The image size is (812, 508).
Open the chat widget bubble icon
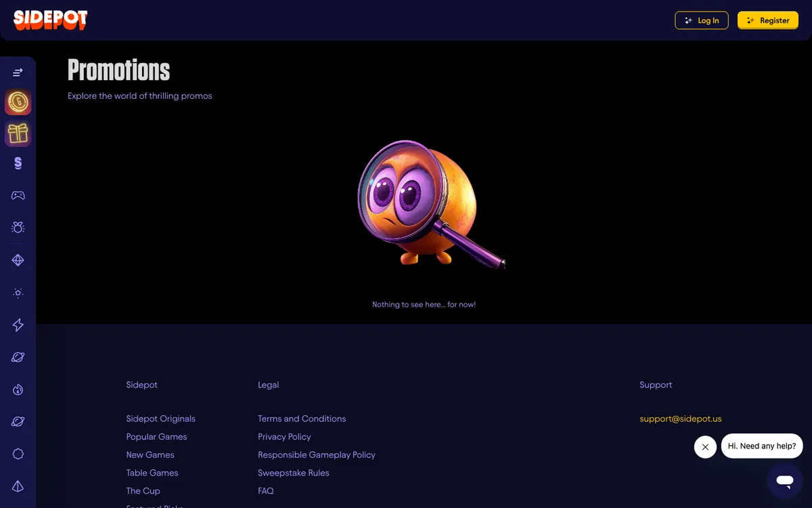click(x=785, y=481)
